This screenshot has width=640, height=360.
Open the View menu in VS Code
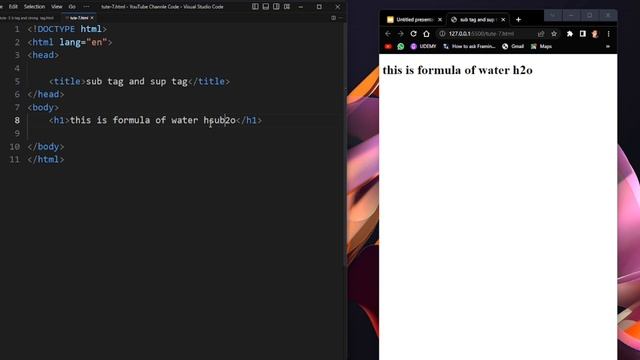click(x=57, y=7)
